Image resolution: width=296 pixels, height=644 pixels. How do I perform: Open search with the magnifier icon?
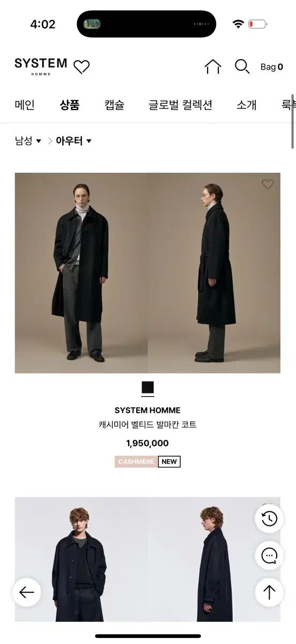pyautogui.click(x=242, y=67)
